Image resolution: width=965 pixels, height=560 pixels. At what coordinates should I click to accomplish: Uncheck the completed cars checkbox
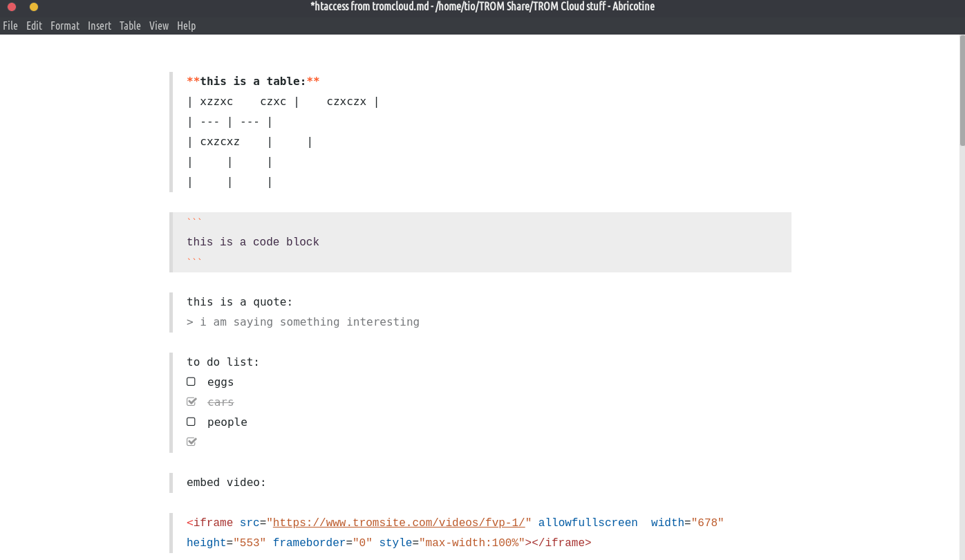191,402
